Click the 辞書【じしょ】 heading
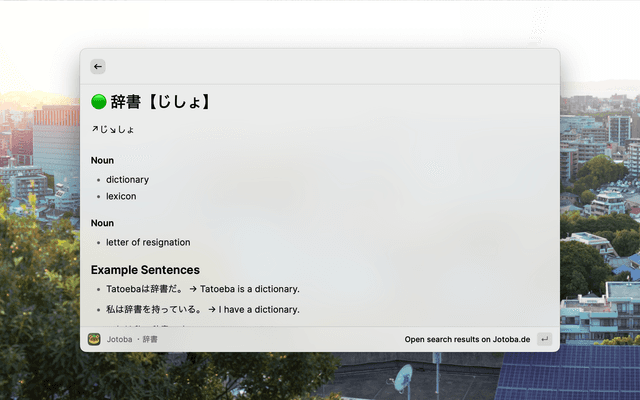The width and height of the screenshot is (640, 400). pyautogui.click(x=160, y=102)
